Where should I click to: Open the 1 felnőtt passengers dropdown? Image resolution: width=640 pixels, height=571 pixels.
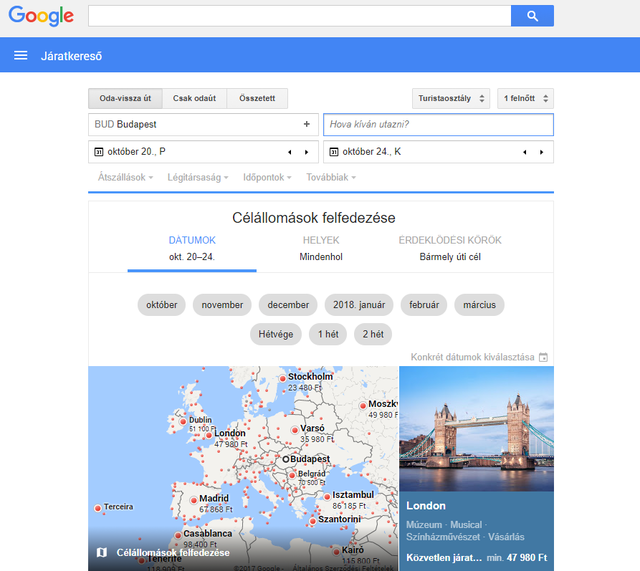(x=525, y=98)
